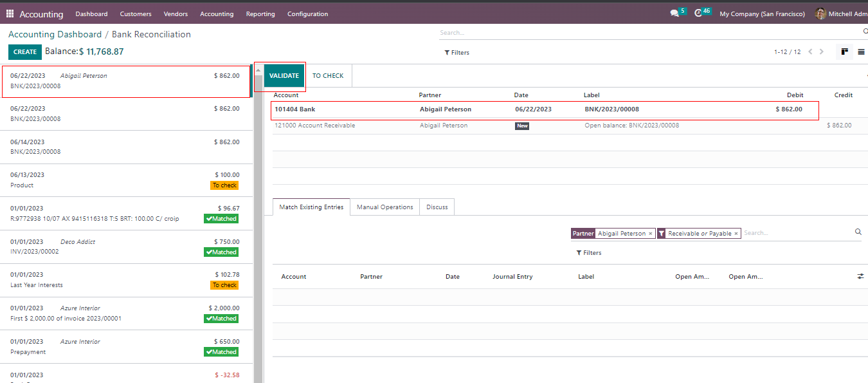Select the Deco Addict $750.00 statement line
The height and width of the screenshot is (383, 868).
pyautogui.click(x=125, y=247)
